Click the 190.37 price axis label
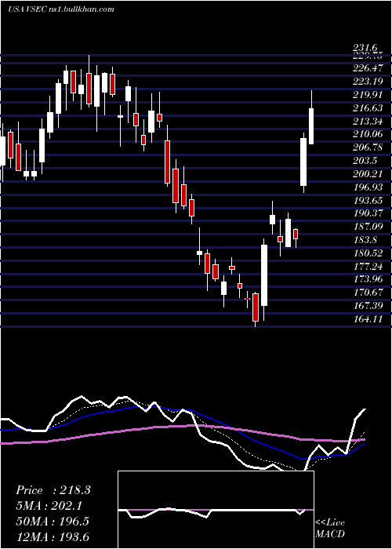392x549 pixels. pyautogui.click(x=368, y=213)
